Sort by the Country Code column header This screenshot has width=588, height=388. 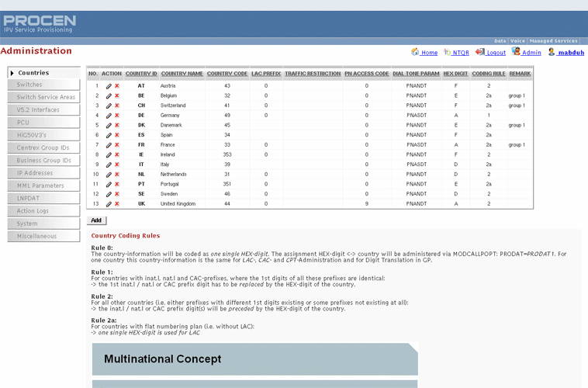point(227,74)
